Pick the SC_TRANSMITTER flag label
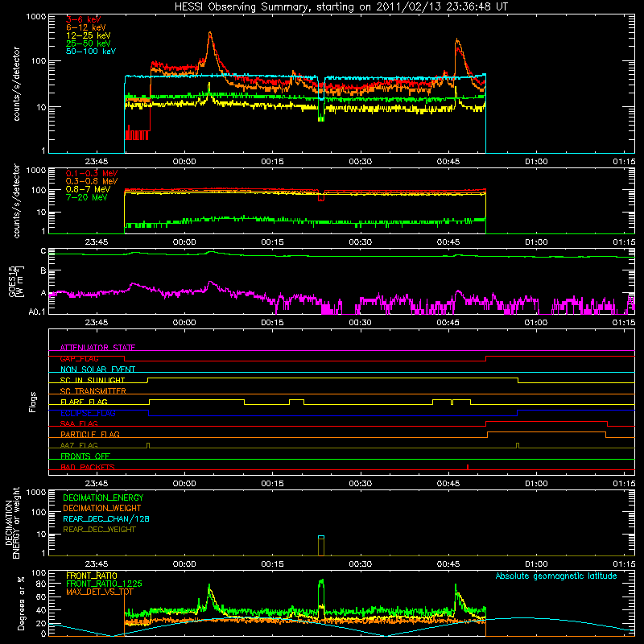The width and height of the screenshot is (644, 644). tap(93, 390)
